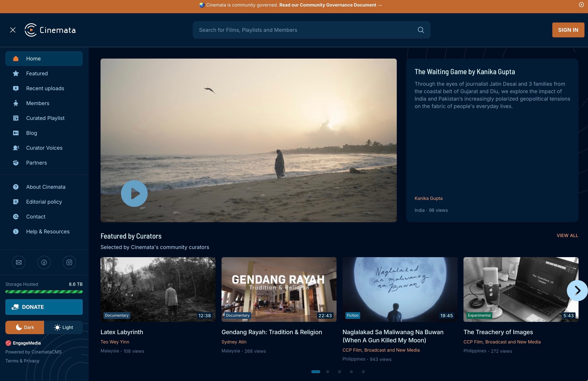This screenshot has height=381, width=588.
Task: Click the Members person icon
Action: click(x=16, y=103)
